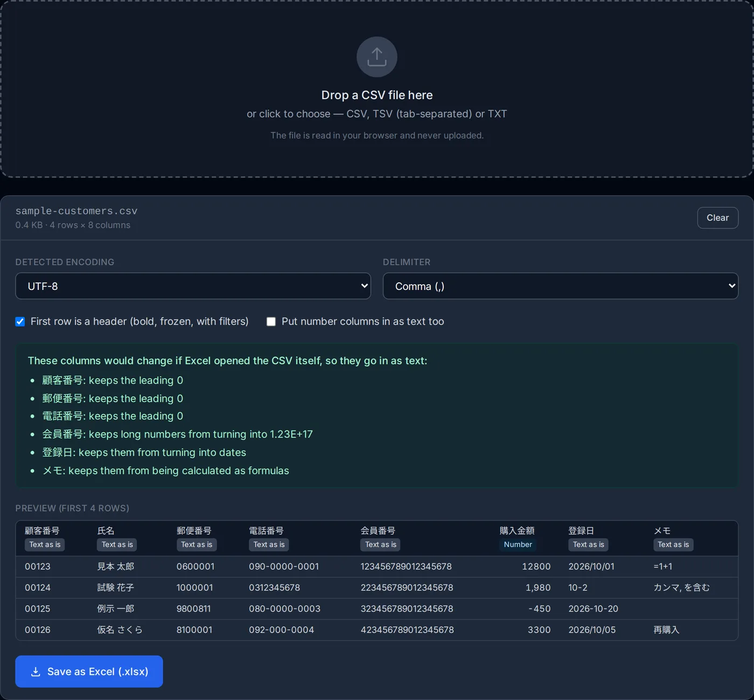Click the upload arrow icon in drop zone
Viewport: 754px width, 700px height.
tap(377, 57)
